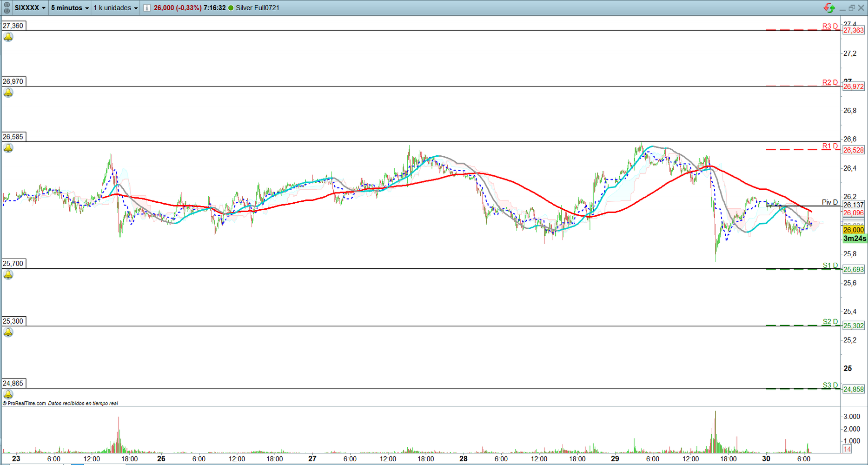Image resolution: width=868 pixels, height=465 pixels.
Task: Click the bold 25 price axis label
Action: [848, 369]
